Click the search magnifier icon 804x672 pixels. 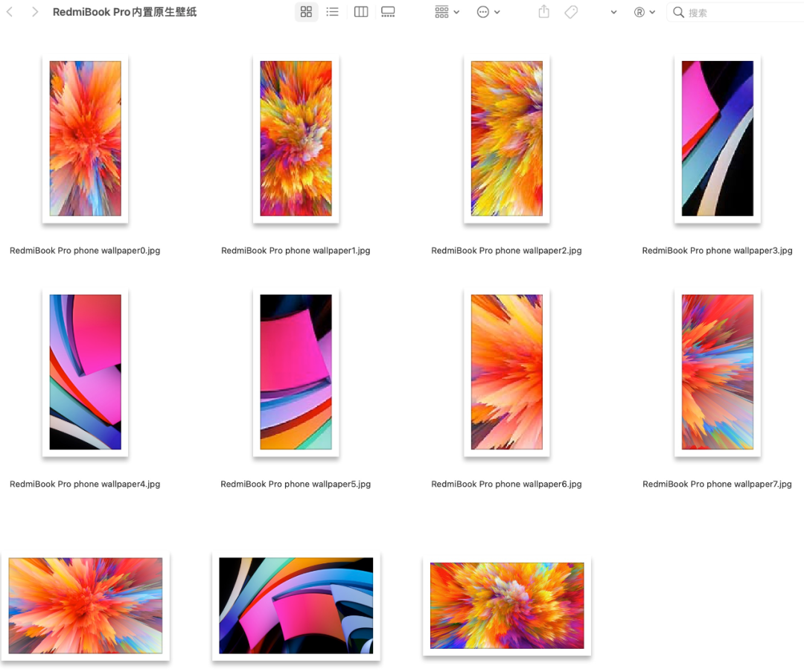(678, 11)
